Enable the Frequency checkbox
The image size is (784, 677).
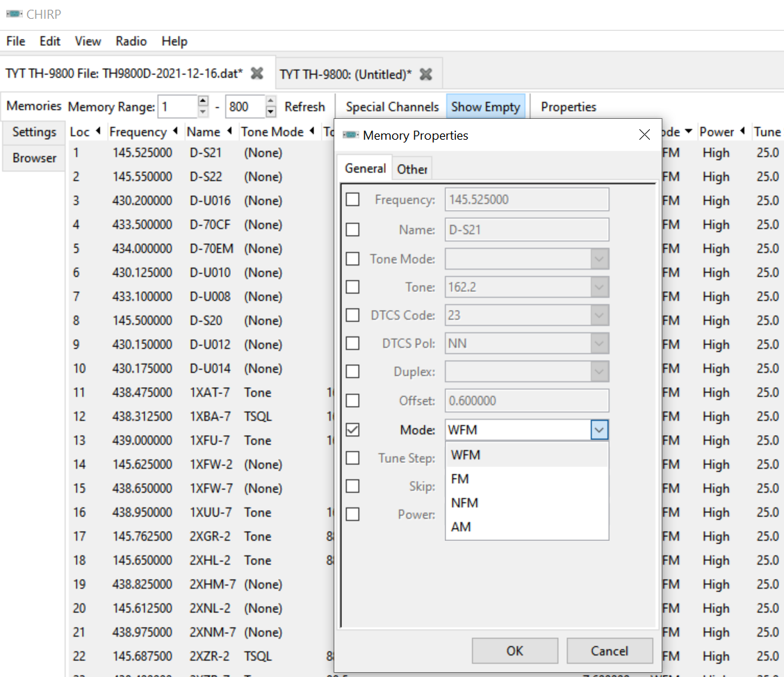352,199
